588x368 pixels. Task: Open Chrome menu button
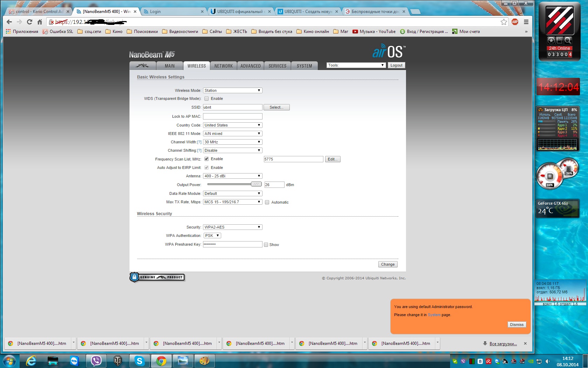click(x=526, y=22)
